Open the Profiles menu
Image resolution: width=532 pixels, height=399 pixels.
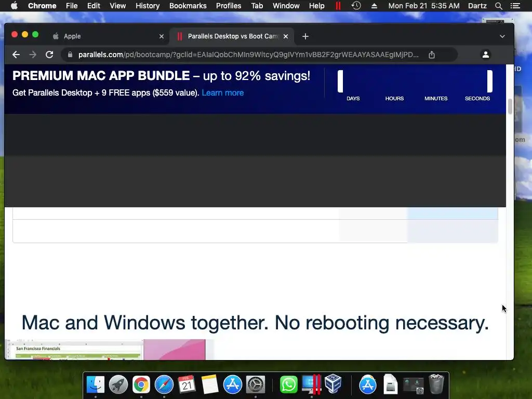[229, 6]
